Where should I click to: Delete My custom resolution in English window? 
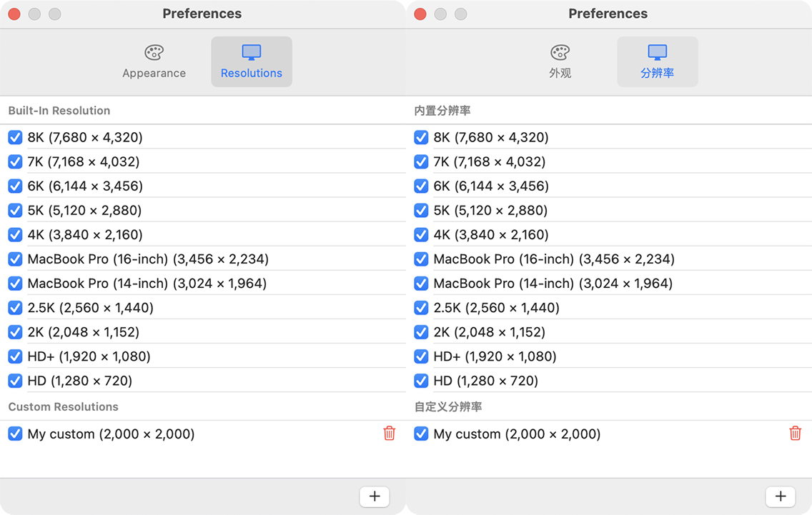(x=390, y=434)
